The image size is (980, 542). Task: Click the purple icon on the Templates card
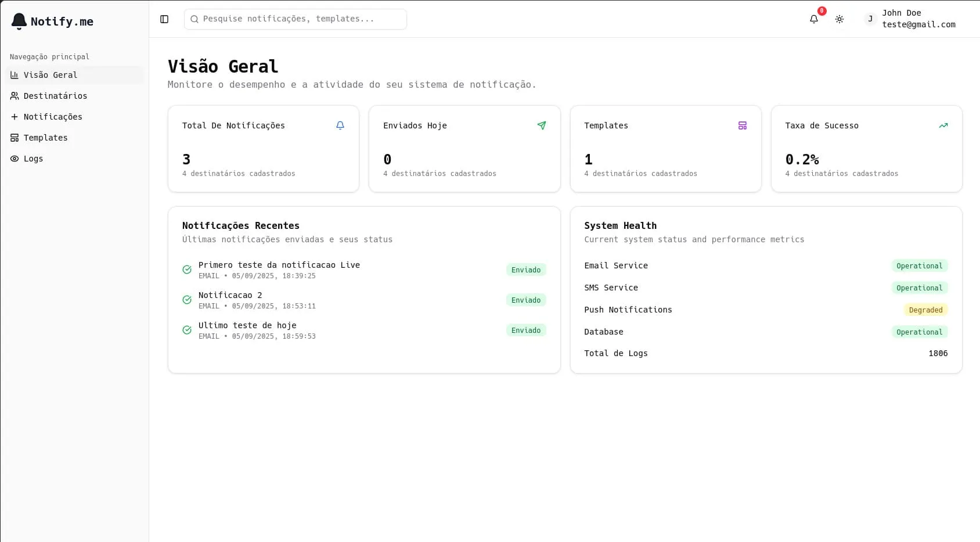pyautogui.click(x=743, y=125)
